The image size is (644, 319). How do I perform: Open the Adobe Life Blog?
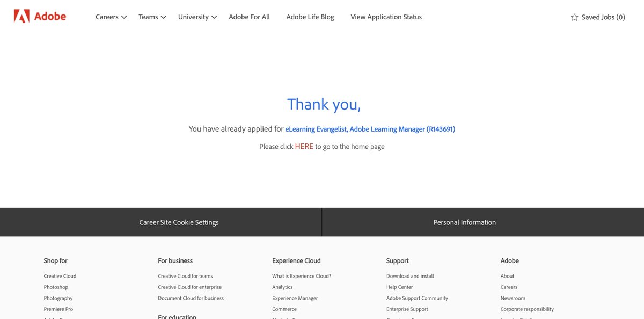click(x=310, y=17)
